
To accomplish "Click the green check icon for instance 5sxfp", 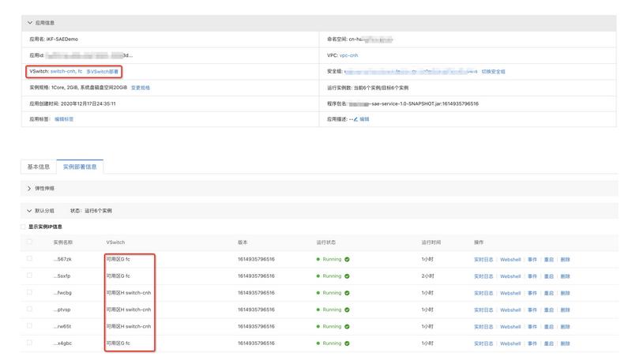I will tap(347, 276).
